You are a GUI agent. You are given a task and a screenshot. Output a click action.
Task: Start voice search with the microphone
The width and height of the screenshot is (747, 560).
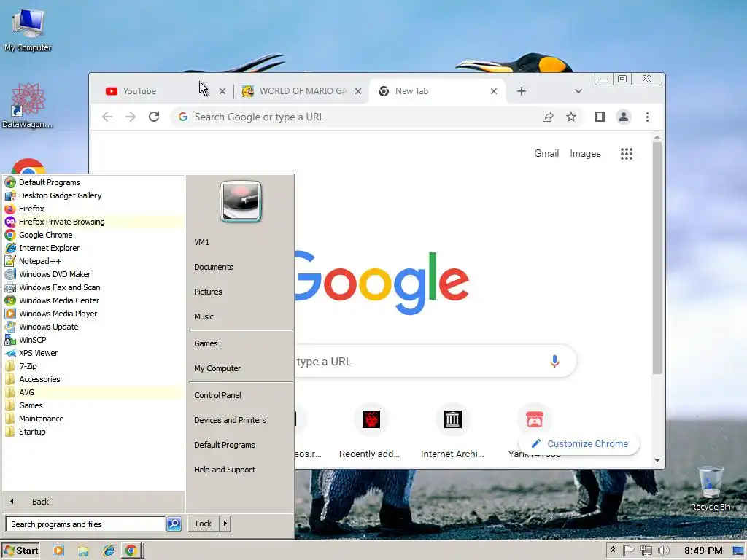pos(554,361)
